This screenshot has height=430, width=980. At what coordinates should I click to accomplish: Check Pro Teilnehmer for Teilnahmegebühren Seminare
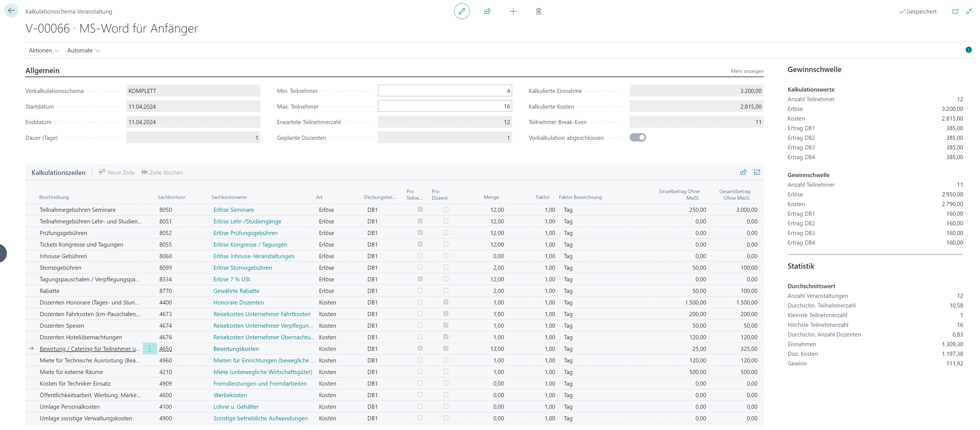(x=420, y=210)
